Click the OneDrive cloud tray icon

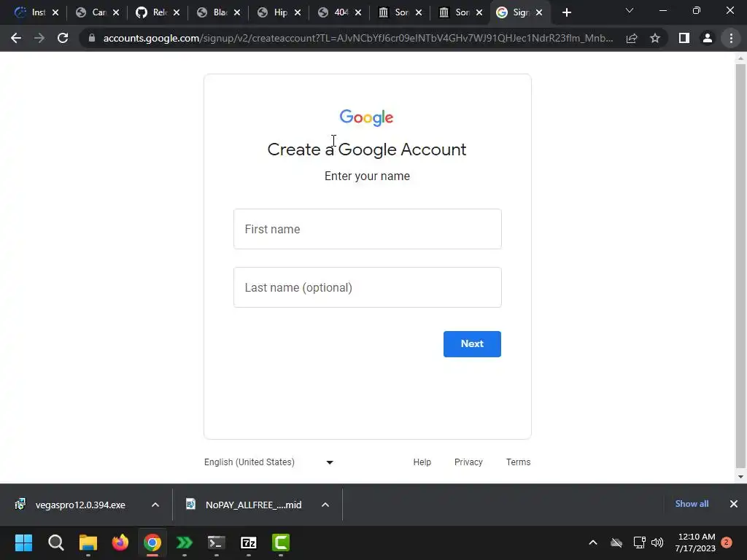click(616, 542)
